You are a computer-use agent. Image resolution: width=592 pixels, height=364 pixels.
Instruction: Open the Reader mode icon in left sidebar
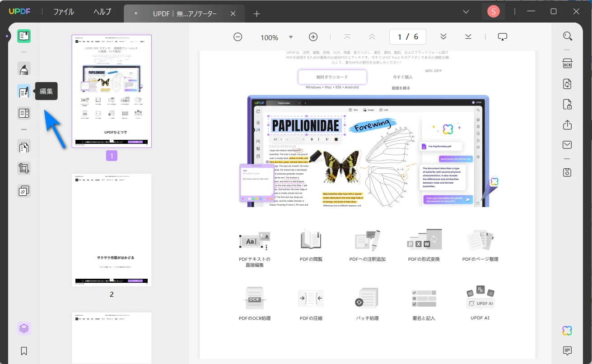(x=24, y=36)
